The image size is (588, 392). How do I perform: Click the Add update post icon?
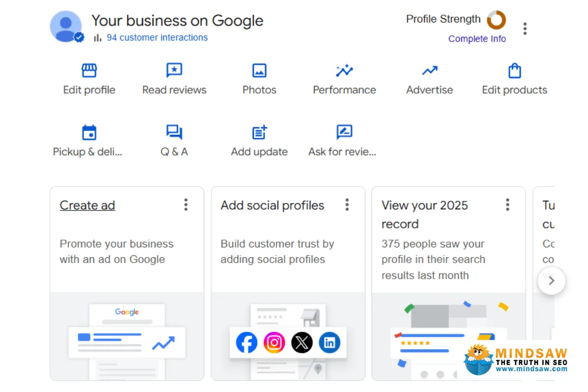(259, 133)
